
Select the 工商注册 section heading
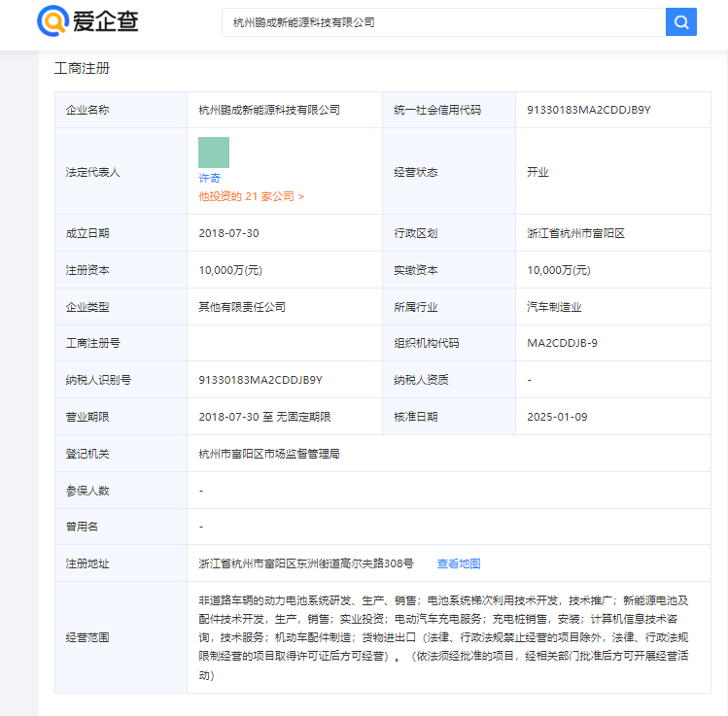point(82,68)
